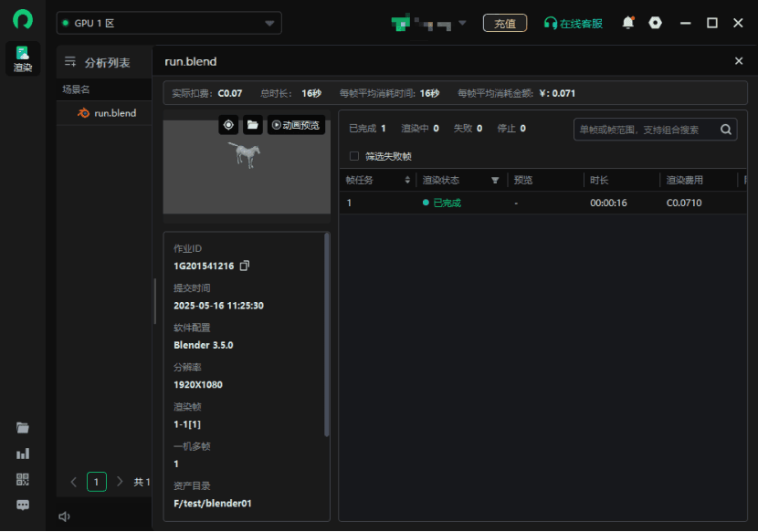This screenshot has height=532, width=758.
Task: Click the search magnifier icon
Action: (x=726, y=130)
